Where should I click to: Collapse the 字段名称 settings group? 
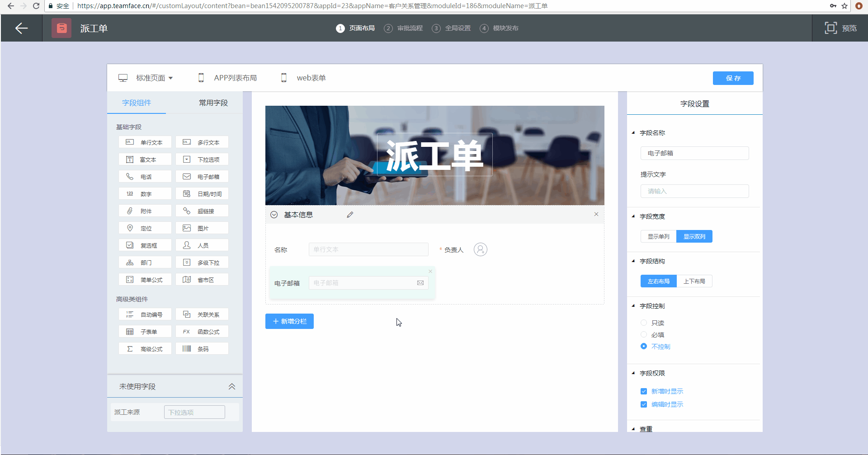633,133
